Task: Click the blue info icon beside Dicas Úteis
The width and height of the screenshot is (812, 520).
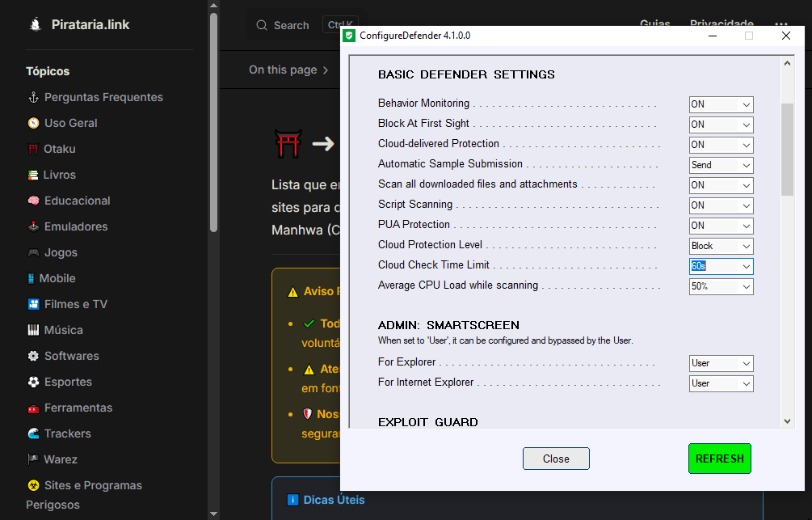Action: (x=292, y=500)
